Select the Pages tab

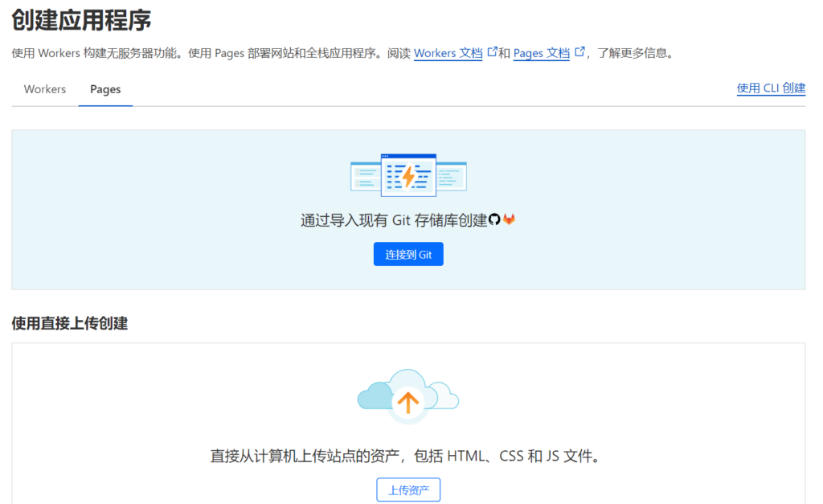(105, 89)
